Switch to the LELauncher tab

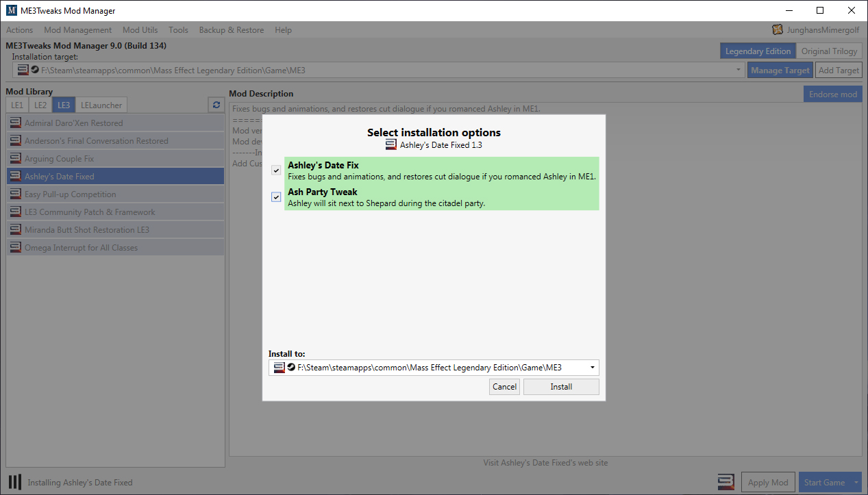tap(101, 105)
